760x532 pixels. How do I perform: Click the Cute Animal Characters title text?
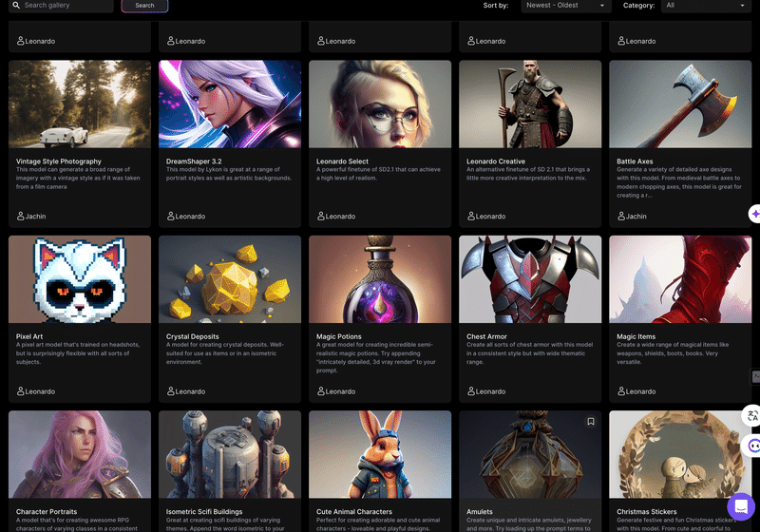[x=354, y=512]
